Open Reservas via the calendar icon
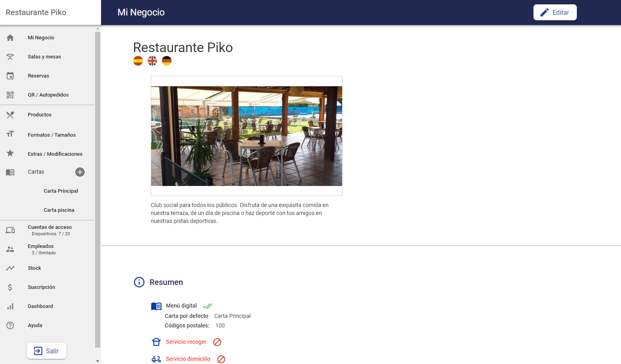Screen dimensions: 621x364 pos(10,76)
